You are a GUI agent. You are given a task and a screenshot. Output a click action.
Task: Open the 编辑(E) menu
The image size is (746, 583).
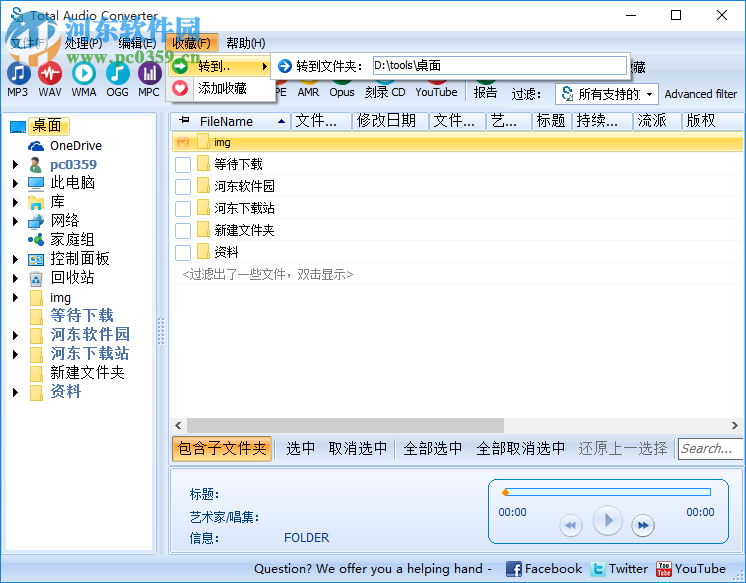137,43
